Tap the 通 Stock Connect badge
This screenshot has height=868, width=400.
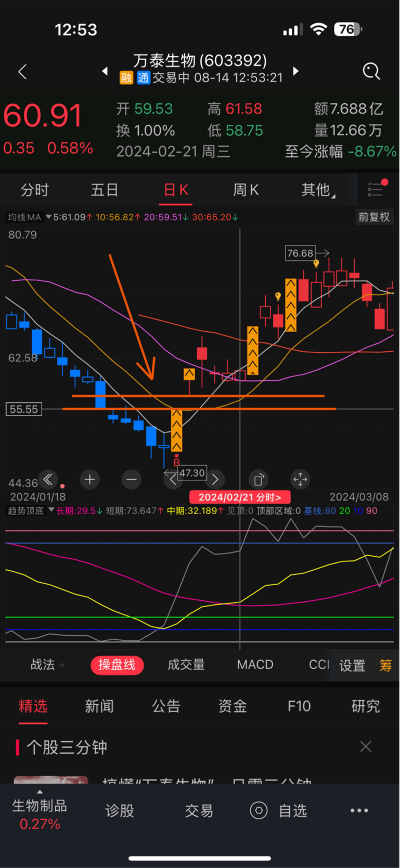143,78
